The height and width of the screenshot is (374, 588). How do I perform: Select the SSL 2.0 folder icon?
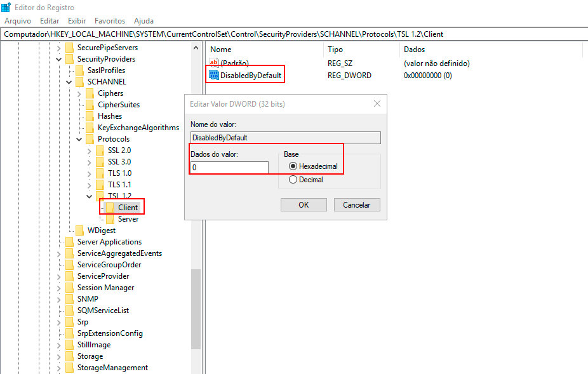pyautogui.click(x=100, y=150)
